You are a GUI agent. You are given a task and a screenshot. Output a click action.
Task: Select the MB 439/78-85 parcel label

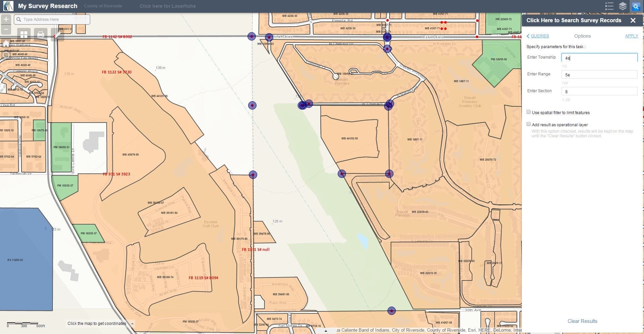(131, 155)
